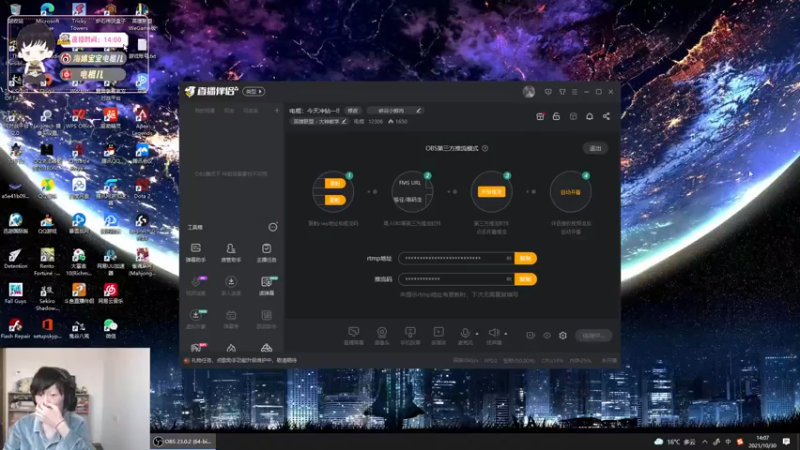The image size is (800, 450).
Task: Click the taskbar clock showing 14:07
Action: (x=762, y=441)
